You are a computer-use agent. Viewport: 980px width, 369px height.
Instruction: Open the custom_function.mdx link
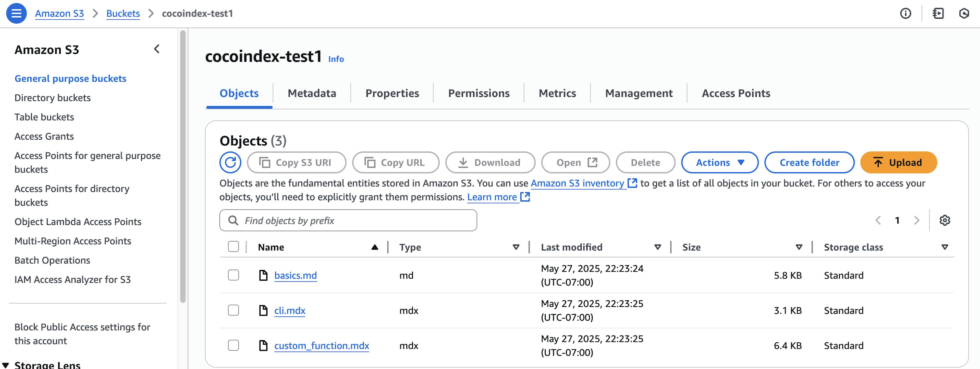click(x=322, y=346)
